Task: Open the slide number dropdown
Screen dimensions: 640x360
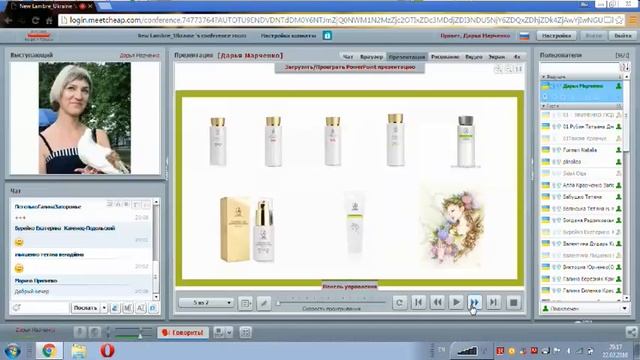Action: click(x=207, y=303)
